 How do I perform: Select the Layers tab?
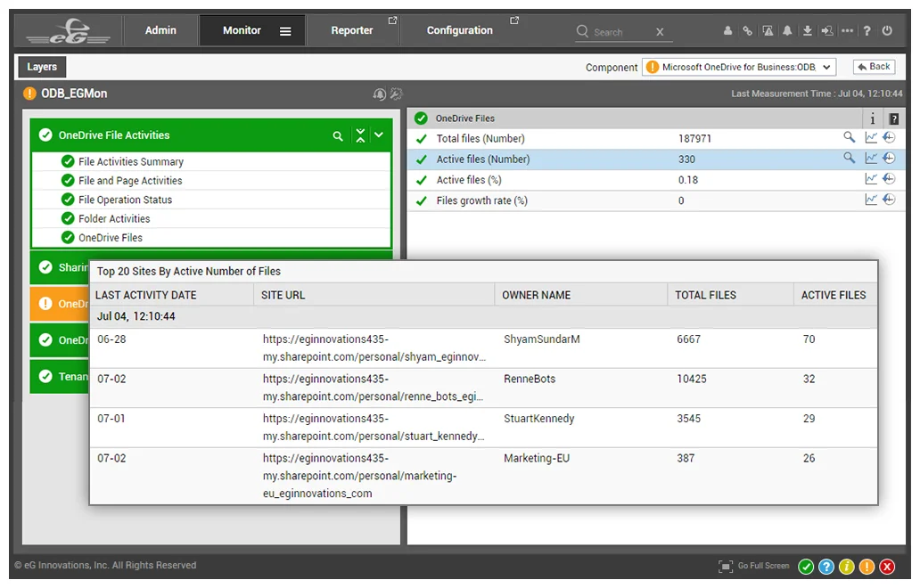(42, 67)
